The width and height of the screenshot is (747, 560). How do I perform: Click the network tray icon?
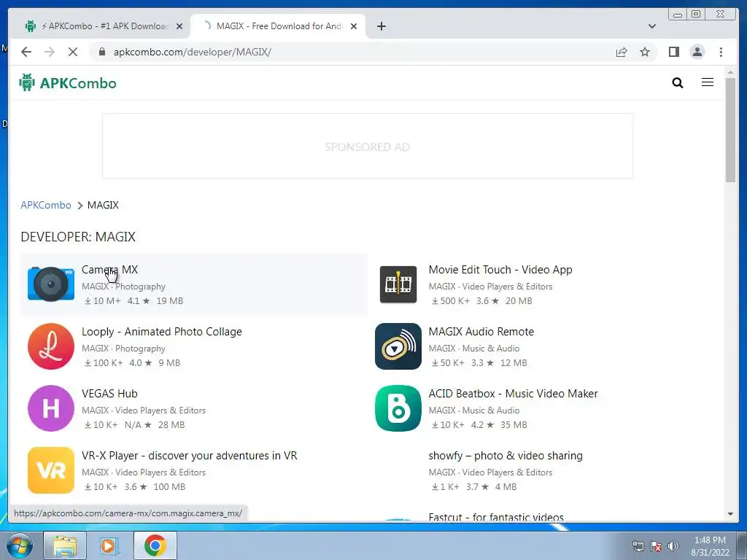[638, 546]
